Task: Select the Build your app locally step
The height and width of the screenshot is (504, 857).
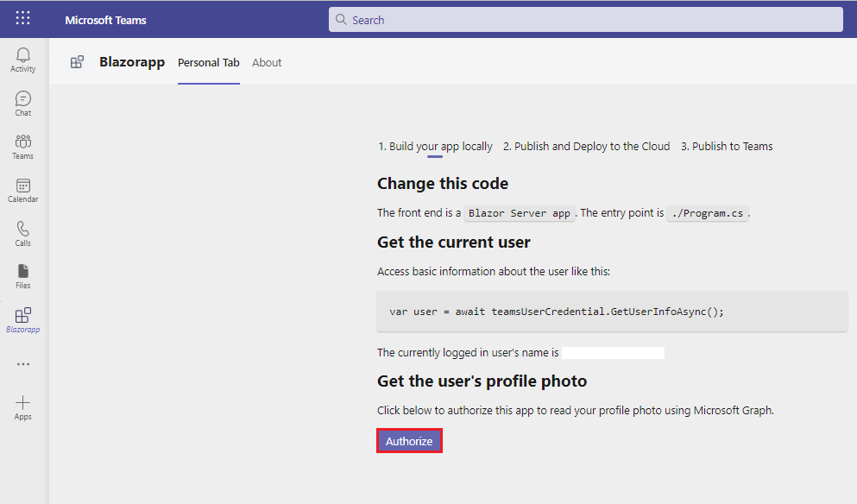Action: 435,147
